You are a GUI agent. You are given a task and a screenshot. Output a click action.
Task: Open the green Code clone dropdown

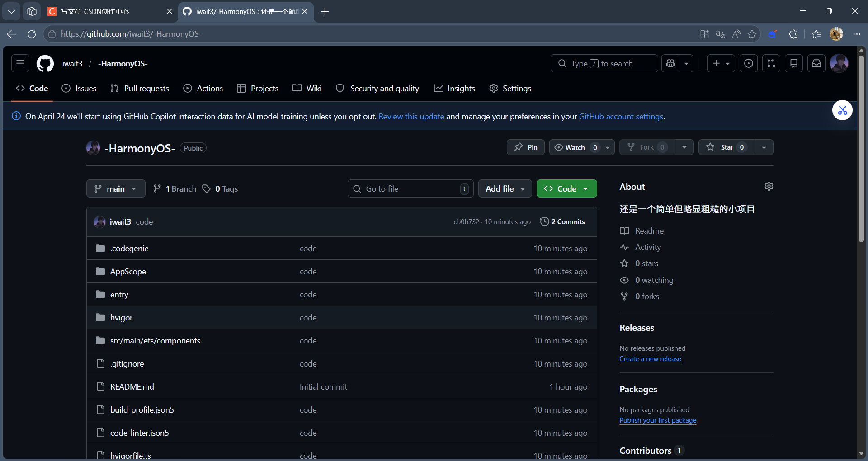pyautogui.click(x=566, y=188)
